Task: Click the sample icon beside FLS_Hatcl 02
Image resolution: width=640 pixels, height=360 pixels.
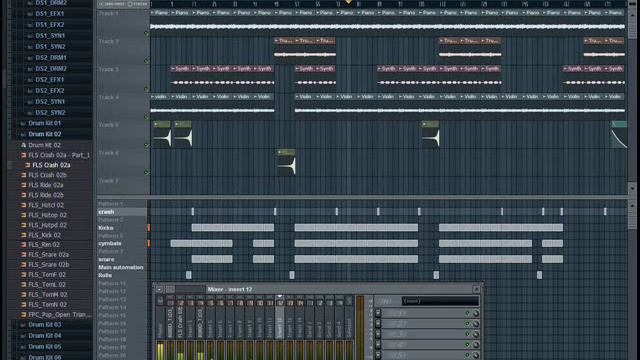Action: 23,205
